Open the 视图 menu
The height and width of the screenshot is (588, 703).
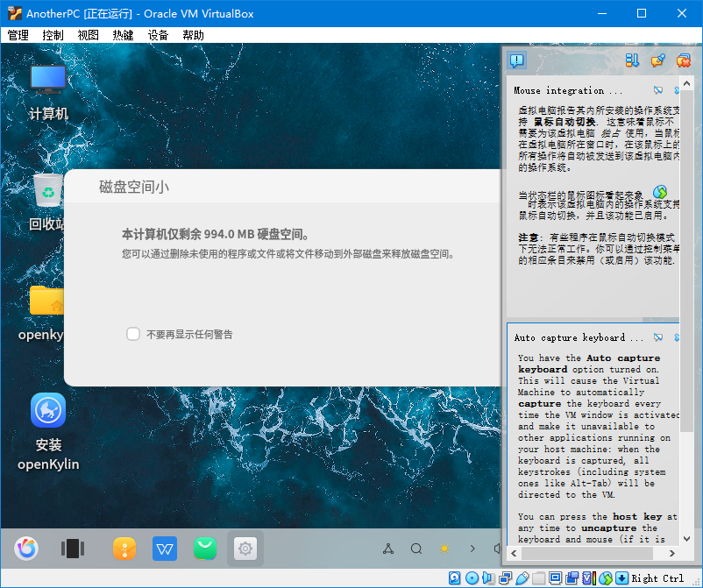click(x=88, y=35)
